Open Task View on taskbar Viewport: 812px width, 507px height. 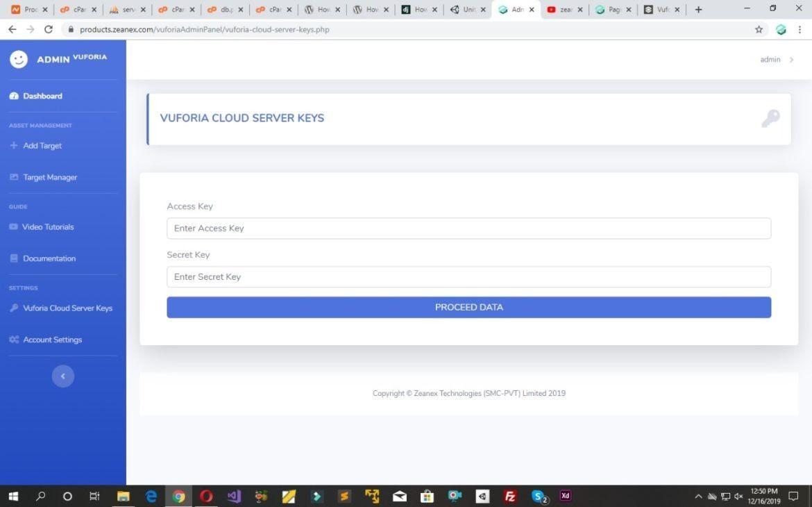pyautogui.click(x=94, y=496)
